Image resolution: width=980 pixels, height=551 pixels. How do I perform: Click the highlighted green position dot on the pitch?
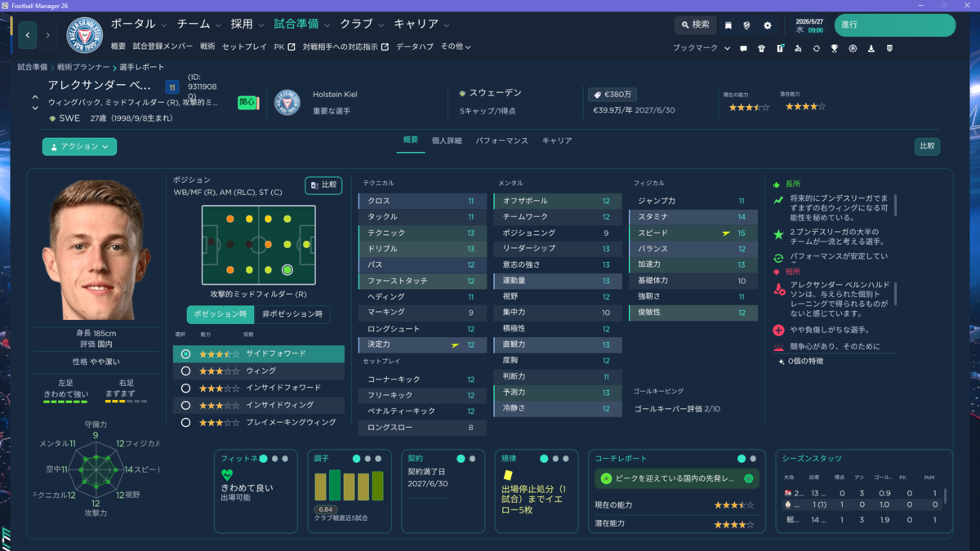coord(287,269)
